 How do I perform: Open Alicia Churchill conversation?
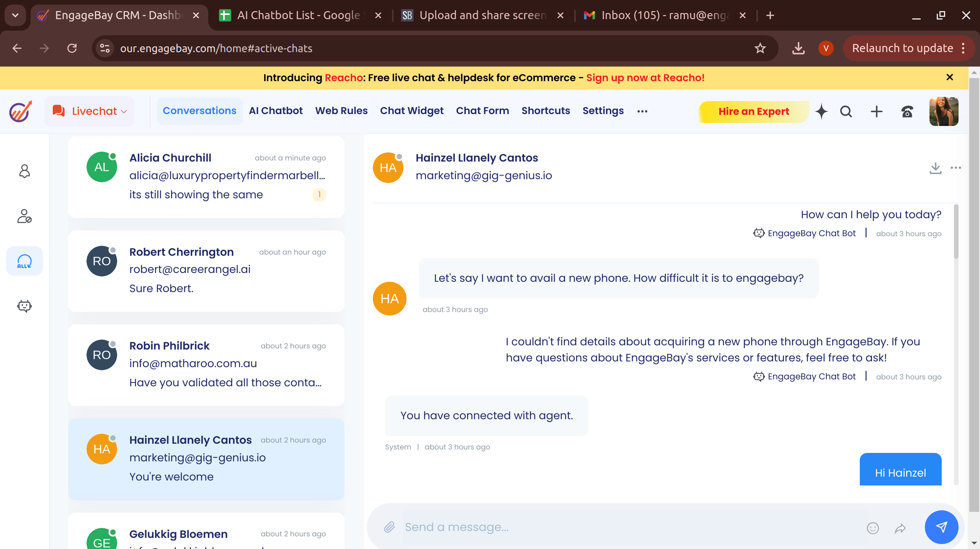coord(206,177)
